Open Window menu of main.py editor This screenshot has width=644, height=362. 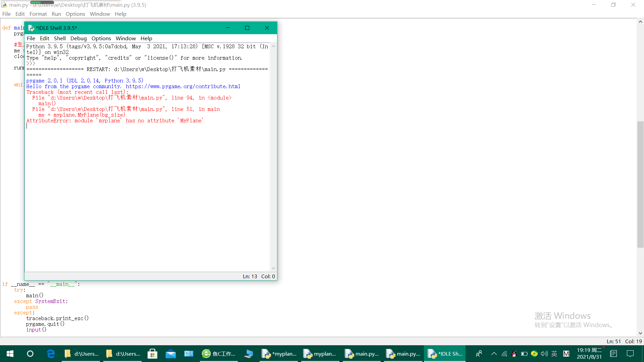click(100, 14)
